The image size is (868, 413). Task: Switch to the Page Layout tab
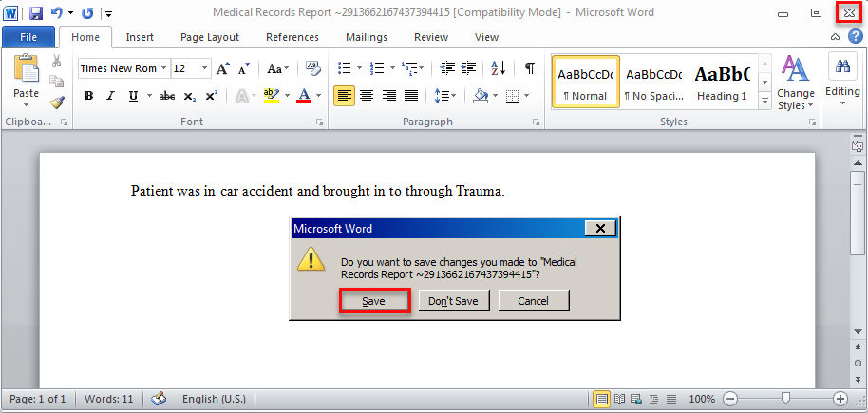210,37
